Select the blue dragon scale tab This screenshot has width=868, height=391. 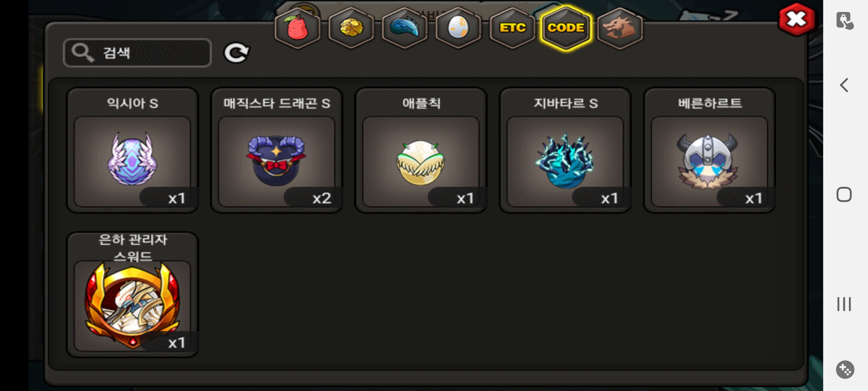point(405,28)
